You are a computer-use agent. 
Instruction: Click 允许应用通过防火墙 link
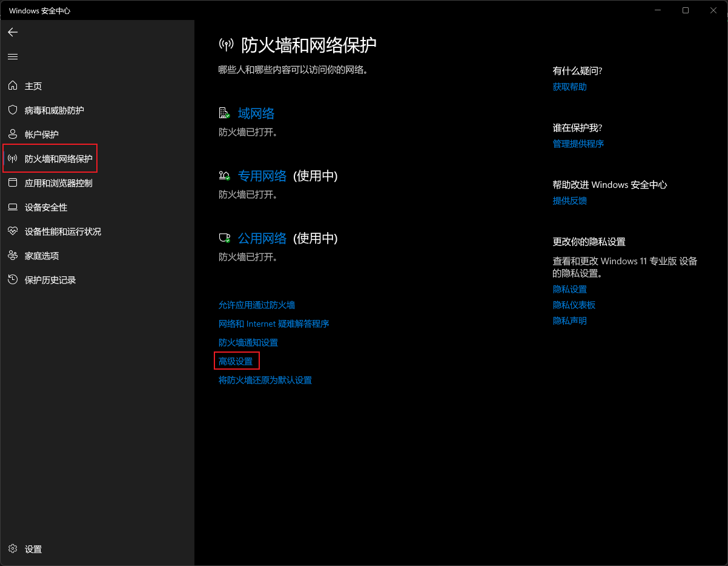(x=257, y=305)
